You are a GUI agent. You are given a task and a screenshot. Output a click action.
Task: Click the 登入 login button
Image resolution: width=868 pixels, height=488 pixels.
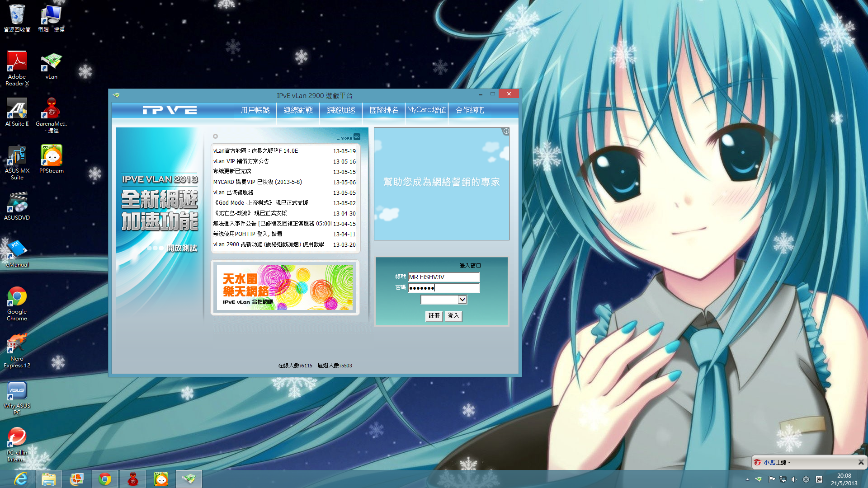point(453,316)
